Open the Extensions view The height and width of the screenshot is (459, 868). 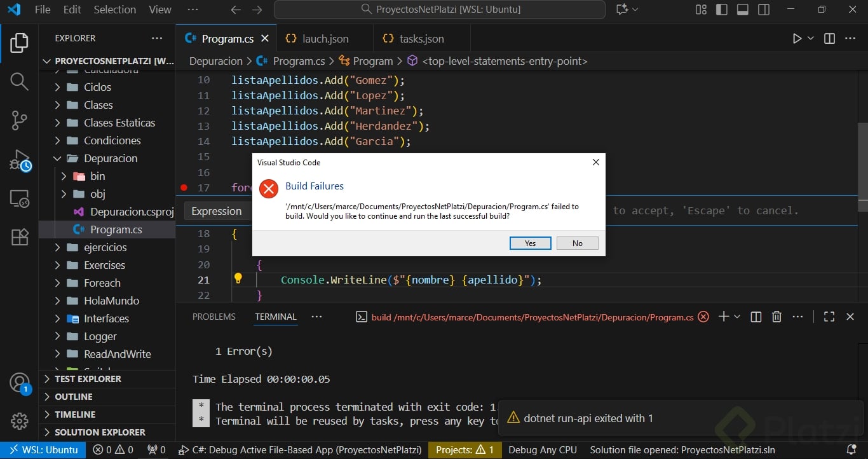click(19, 237)
